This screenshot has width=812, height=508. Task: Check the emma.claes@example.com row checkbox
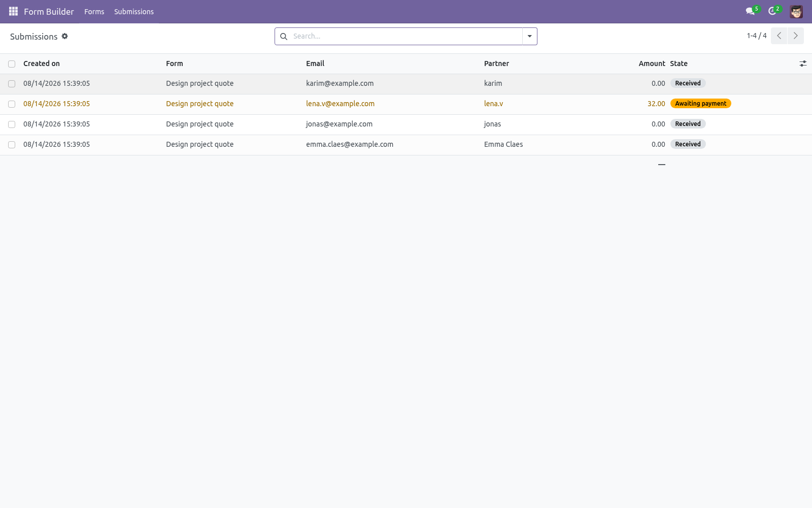[x=12, y=145]
